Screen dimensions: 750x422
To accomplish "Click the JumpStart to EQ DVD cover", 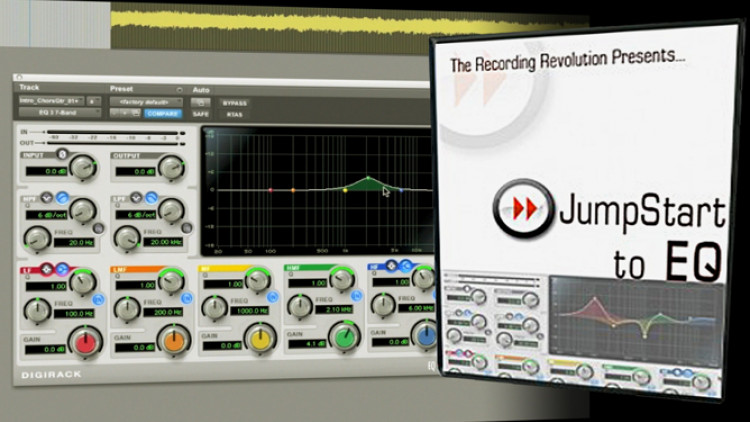I will pyautogui.click(x=587, y=211).
